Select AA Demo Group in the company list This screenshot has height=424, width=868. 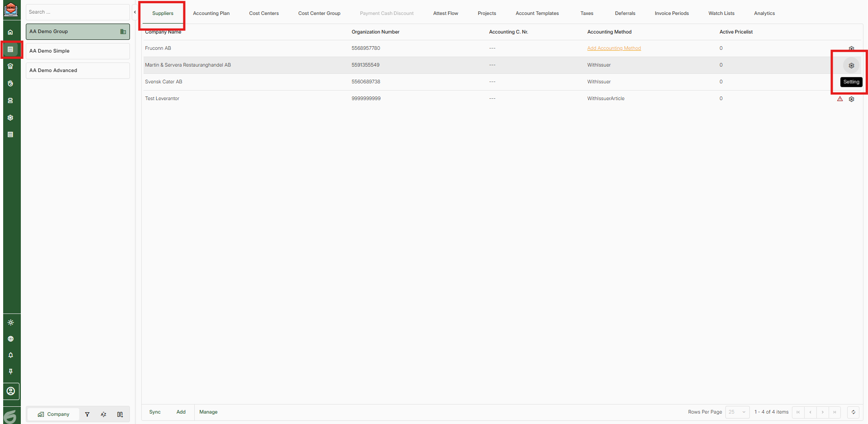click(x=78, y=32)
